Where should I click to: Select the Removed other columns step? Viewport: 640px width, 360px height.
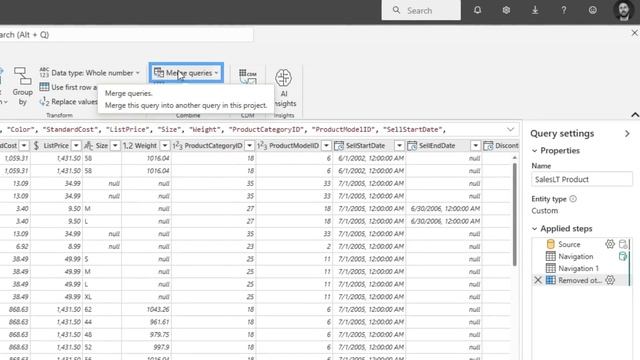[579, 280]
